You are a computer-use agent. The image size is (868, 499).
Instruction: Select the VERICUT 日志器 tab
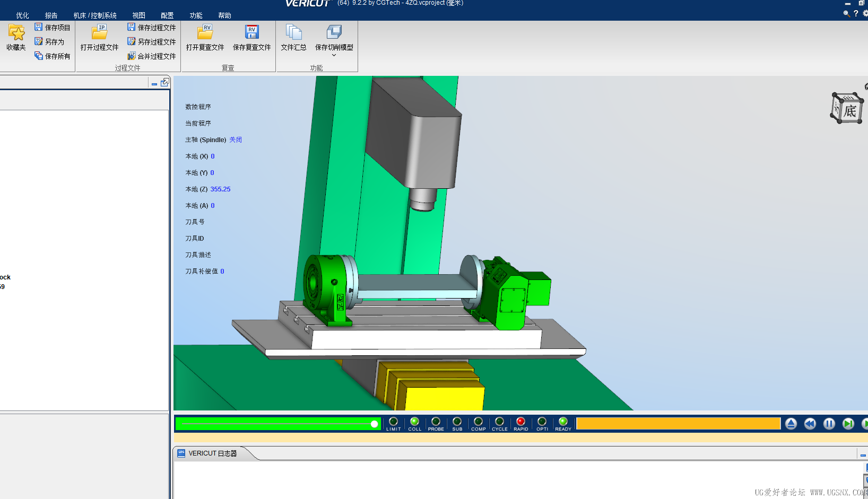coord(212,453)
